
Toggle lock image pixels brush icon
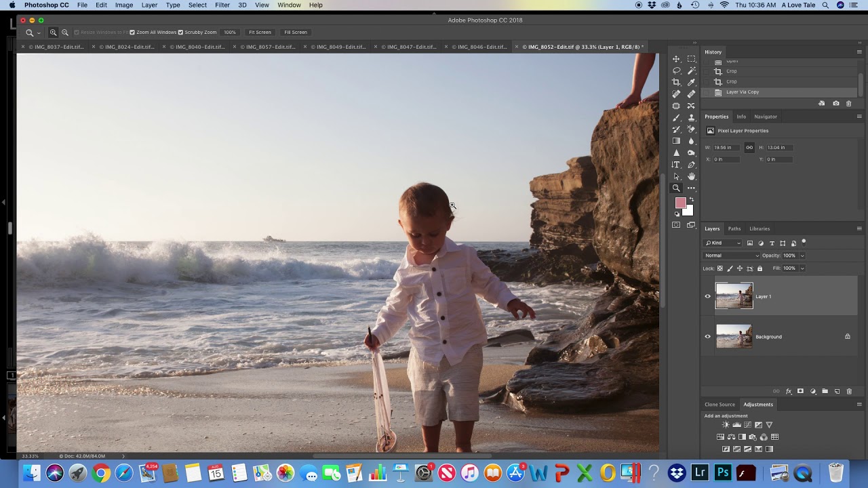tap(730, 268)
